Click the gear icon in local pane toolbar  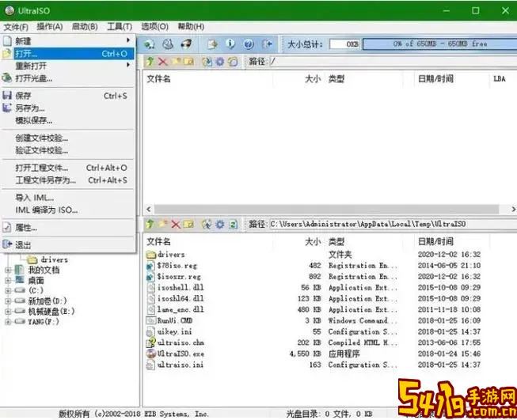pyautogui.click(x=220, y=225)
